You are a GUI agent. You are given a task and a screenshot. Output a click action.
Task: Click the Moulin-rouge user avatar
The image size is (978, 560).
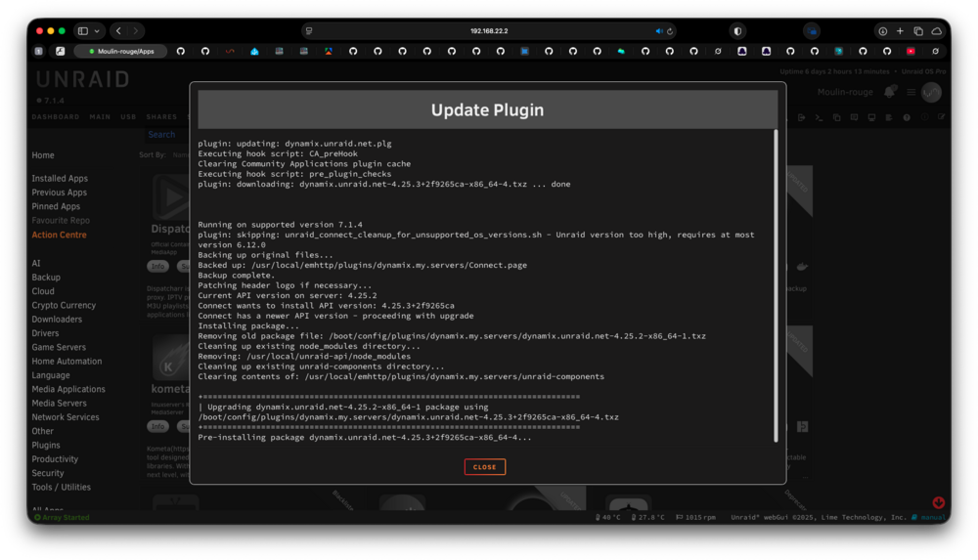[x=931, y=92]
